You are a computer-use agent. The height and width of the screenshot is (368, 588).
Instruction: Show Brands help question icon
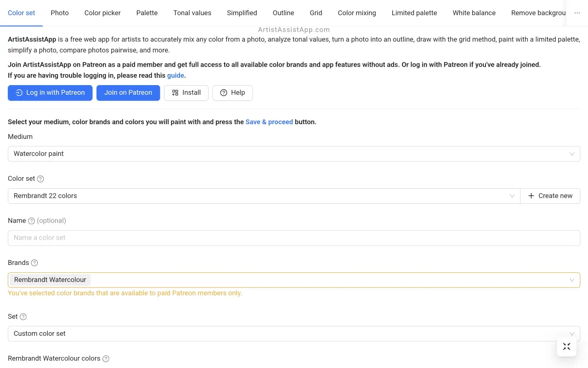click(34, 263)
